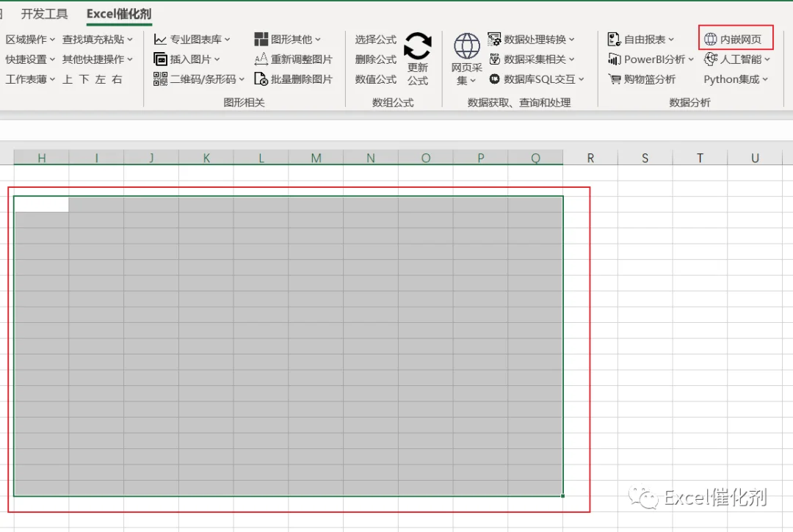Open the PowerBI分析 dropdown arrow
This screenshot has width=793, height=532.
[691, 59]
